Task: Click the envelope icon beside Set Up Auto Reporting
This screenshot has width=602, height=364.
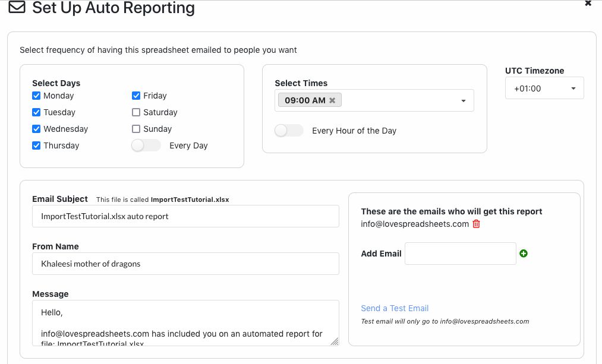Action: [x=17, y=7]
